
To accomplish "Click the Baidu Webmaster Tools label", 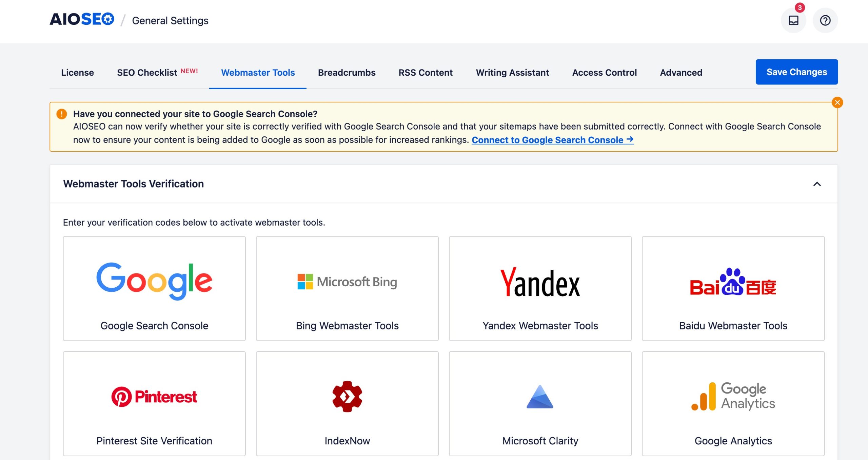I will [x=733, y=326].
